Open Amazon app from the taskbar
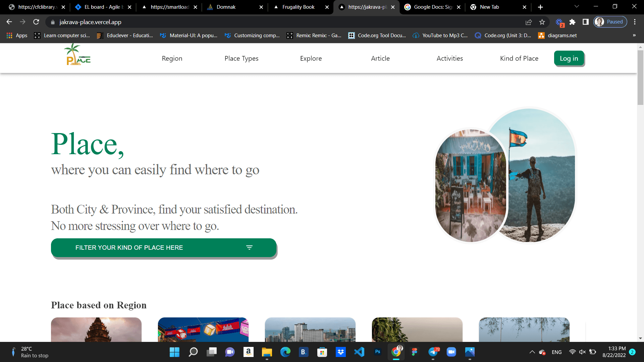 pyautogui.click(x=249, y=352)
